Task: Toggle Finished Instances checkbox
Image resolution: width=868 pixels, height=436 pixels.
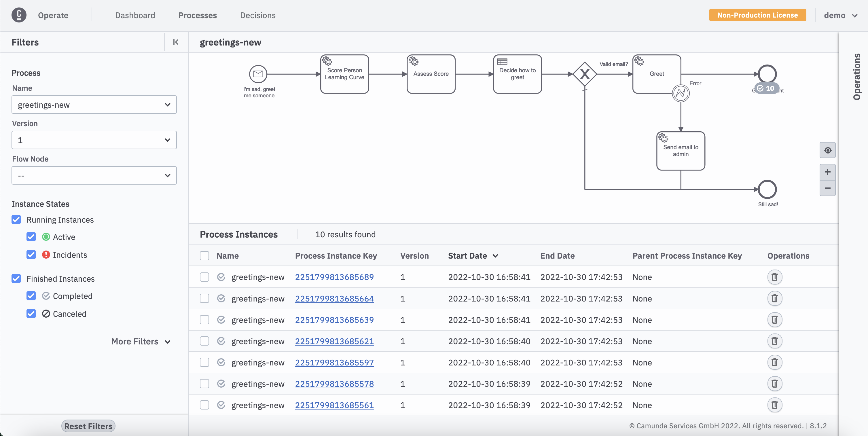Action: pyautogui.click(x=16, y=279)
